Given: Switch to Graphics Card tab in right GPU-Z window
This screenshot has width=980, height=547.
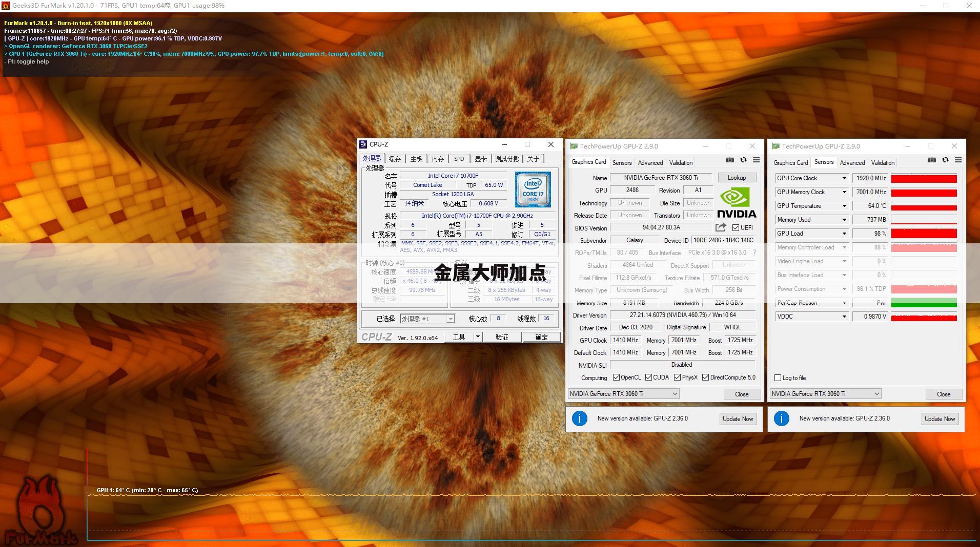Looking at the screenshot, I should 790,163.
